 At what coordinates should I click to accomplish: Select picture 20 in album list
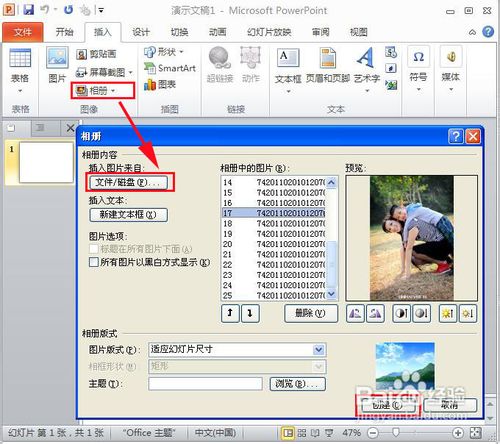click(274, 244)
